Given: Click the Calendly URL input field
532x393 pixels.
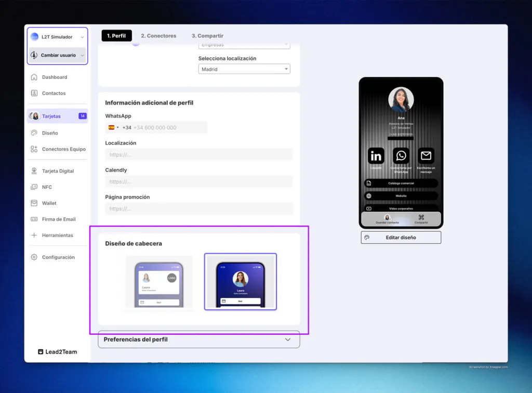Looking at the screenshot, I should tap(198, 181).
